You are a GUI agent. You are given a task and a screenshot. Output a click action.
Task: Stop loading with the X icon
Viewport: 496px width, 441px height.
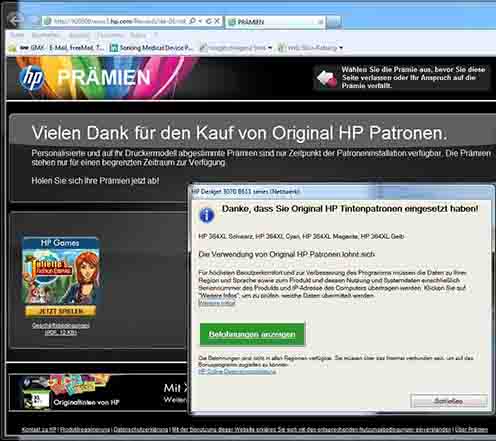point(217,21)
